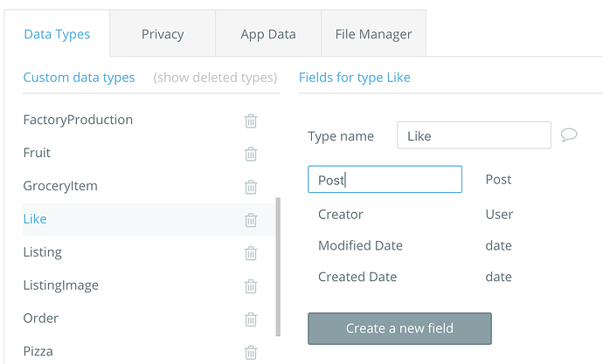Go to the File Manager tab
603x364 pixels.
(373, 35)
